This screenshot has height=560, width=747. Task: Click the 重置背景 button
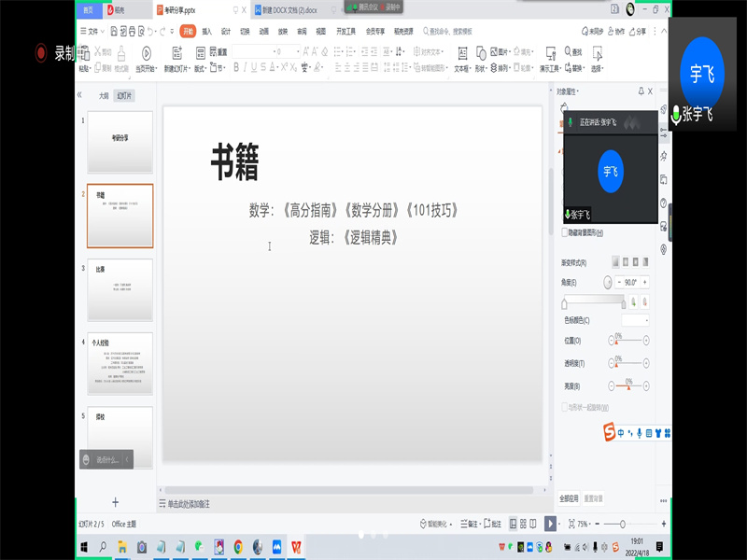pyautogui.click(x=594, y=497)
